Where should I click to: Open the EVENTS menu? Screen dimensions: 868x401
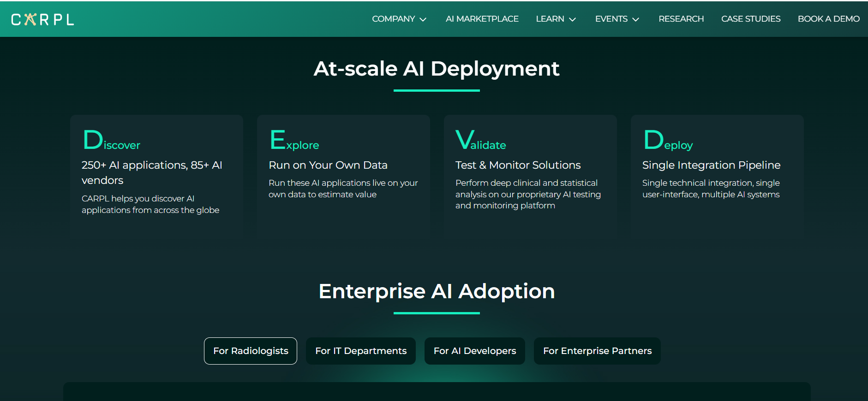coord(611,19)
